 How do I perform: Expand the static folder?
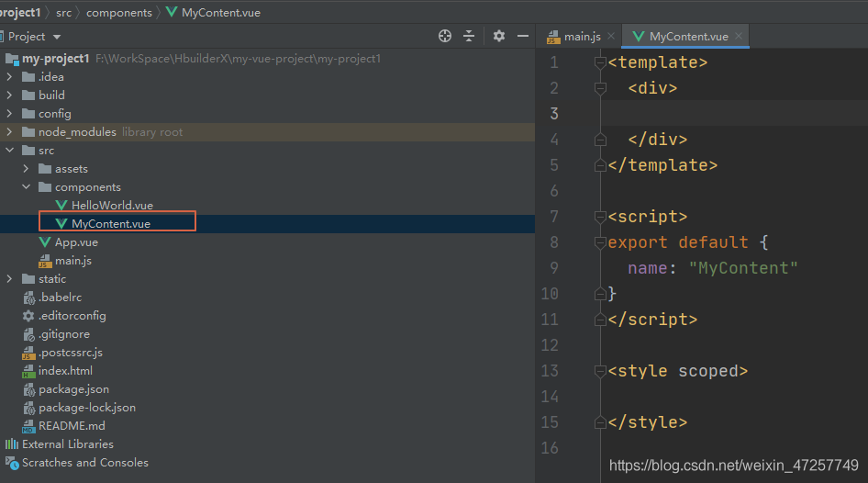tap(9, 278)
